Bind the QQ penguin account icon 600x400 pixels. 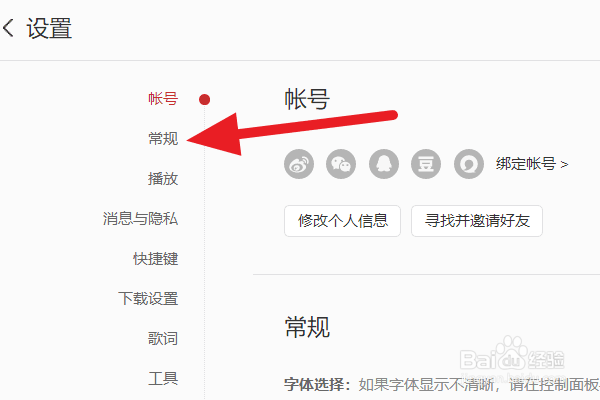[x=384, y=164]
